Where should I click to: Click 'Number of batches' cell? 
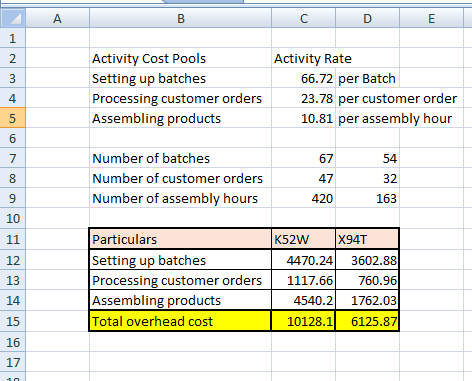181,158
